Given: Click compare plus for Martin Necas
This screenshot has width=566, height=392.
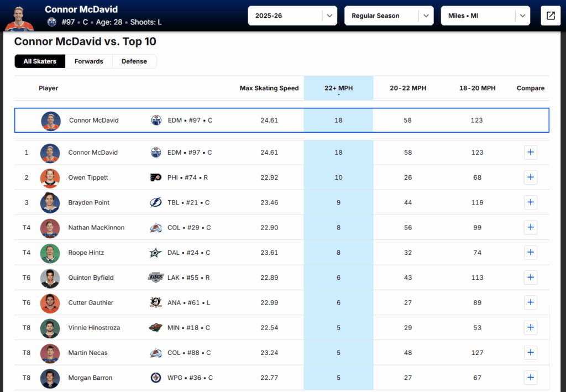Looking at the screenshot, I should coord(530,353).
